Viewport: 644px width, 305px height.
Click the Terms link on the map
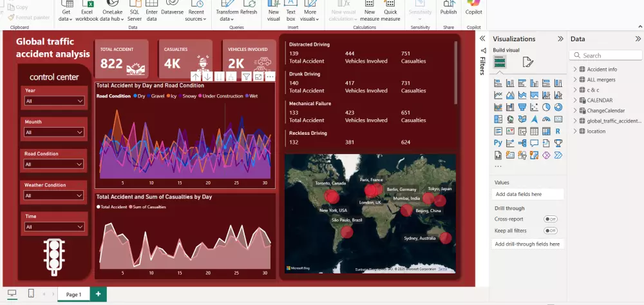coord(442,269)
